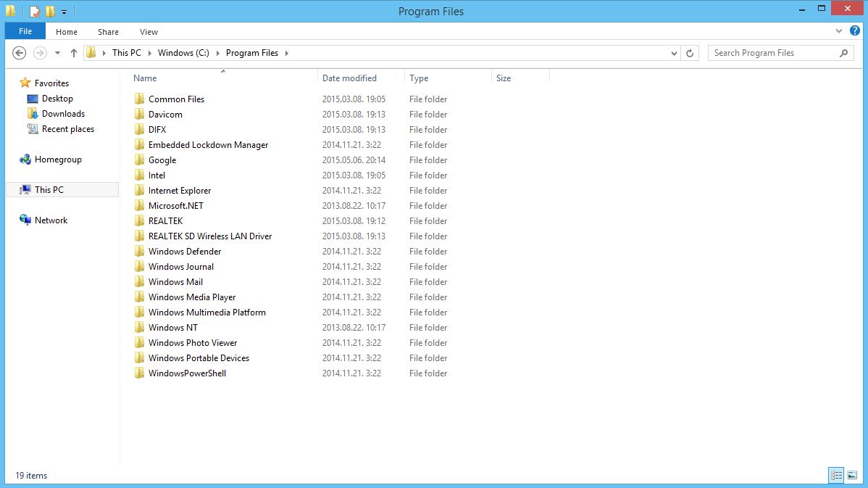Click the Google folder icon
868x488 pixels.
point(139,160)
